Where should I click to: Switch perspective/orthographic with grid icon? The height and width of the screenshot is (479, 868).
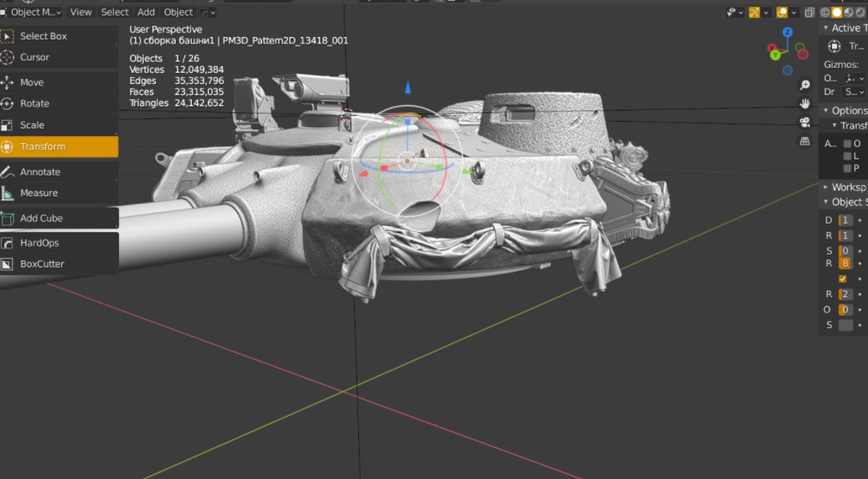(805, 141)
